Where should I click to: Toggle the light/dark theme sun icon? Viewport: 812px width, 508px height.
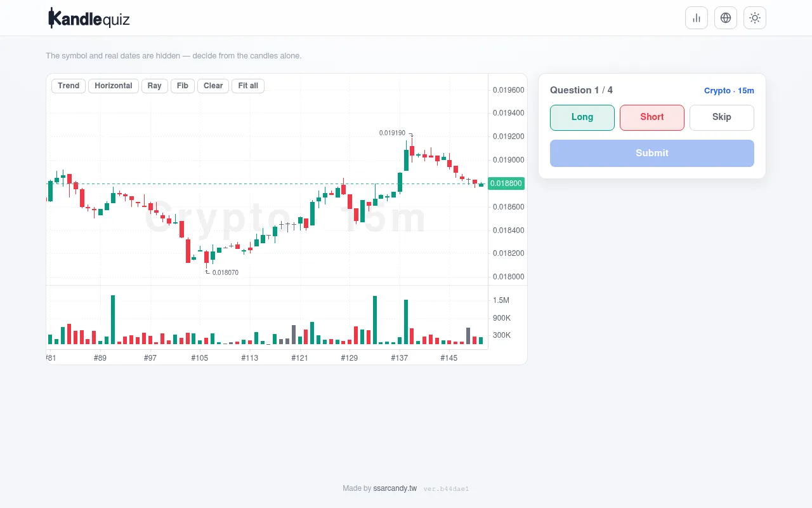pos(755,18)
